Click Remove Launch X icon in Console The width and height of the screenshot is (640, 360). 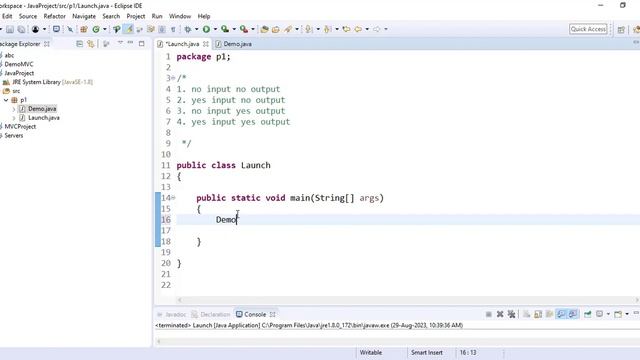point(500,314)
